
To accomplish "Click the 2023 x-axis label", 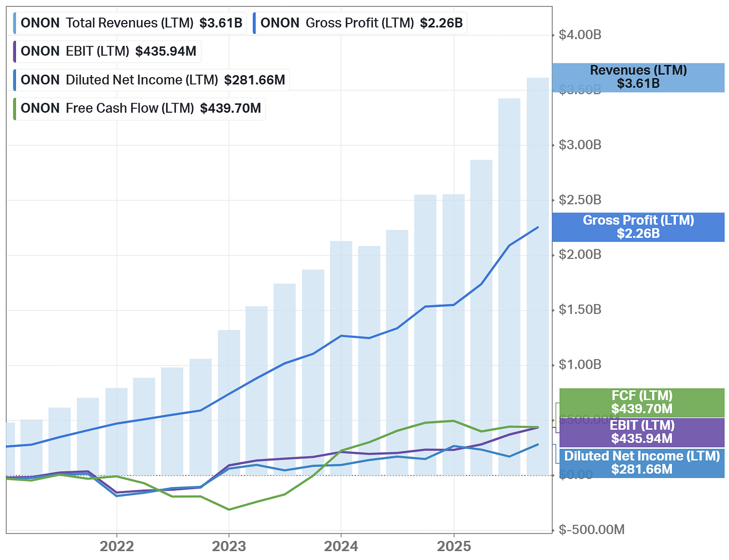I will (229, 546).
